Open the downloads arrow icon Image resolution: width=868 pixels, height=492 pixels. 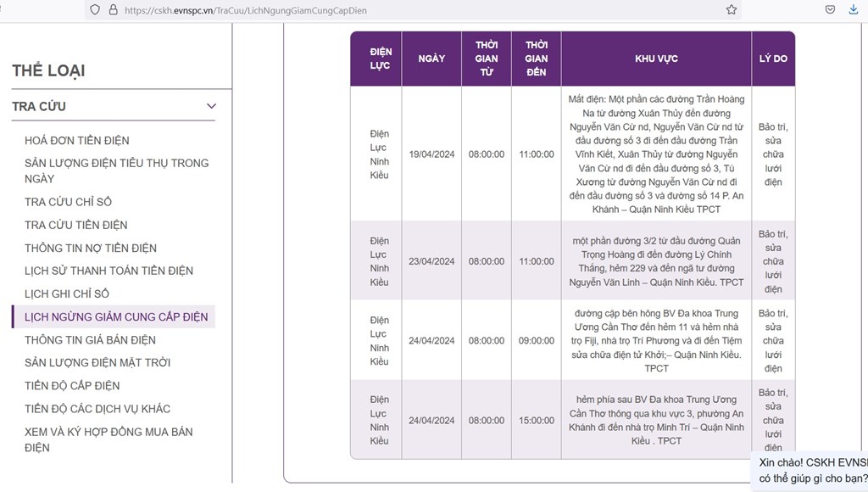853,10
